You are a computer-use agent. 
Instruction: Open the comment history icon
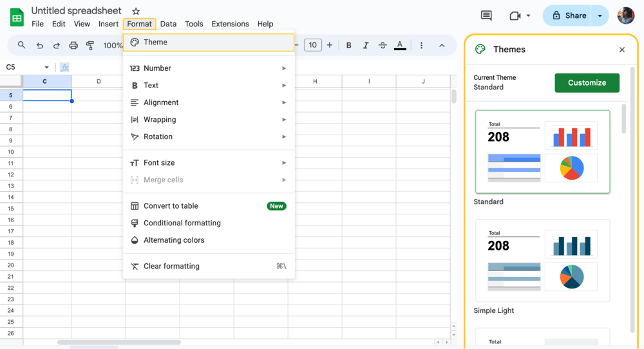tap(486, 15)
